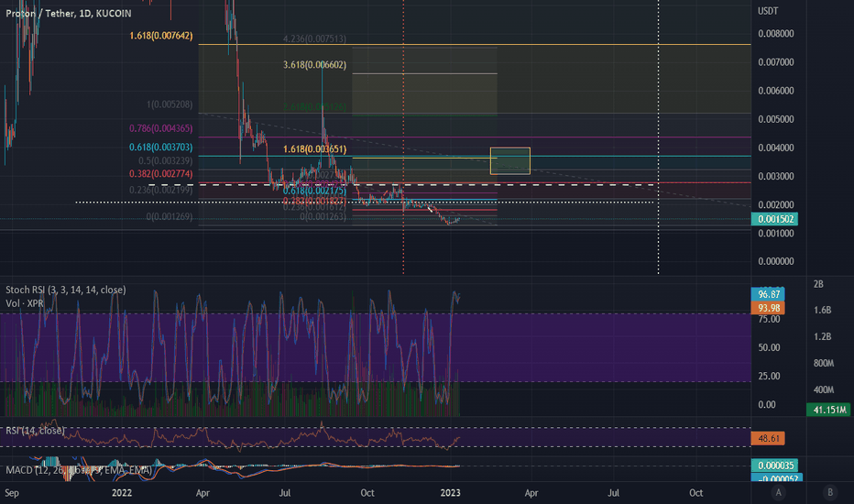Click the 2022 label on time axis
Screen dimensions: 854x504
pos(122,493)
